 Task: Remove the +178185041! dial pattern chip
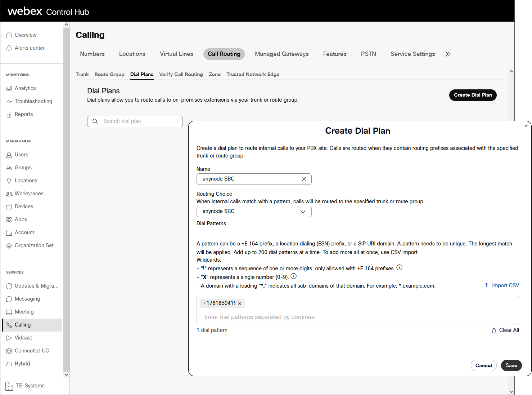(240, 303)
